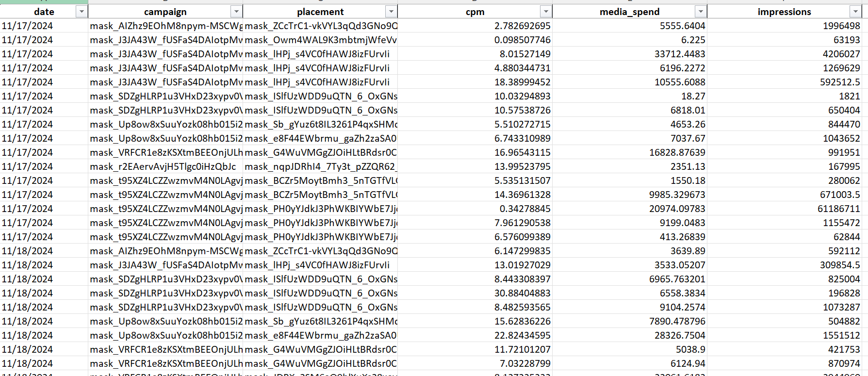Viewport: 868px width, 376px height.
Task: Select media_spend cell 9985.329673
Action: (x=630, y=195)
